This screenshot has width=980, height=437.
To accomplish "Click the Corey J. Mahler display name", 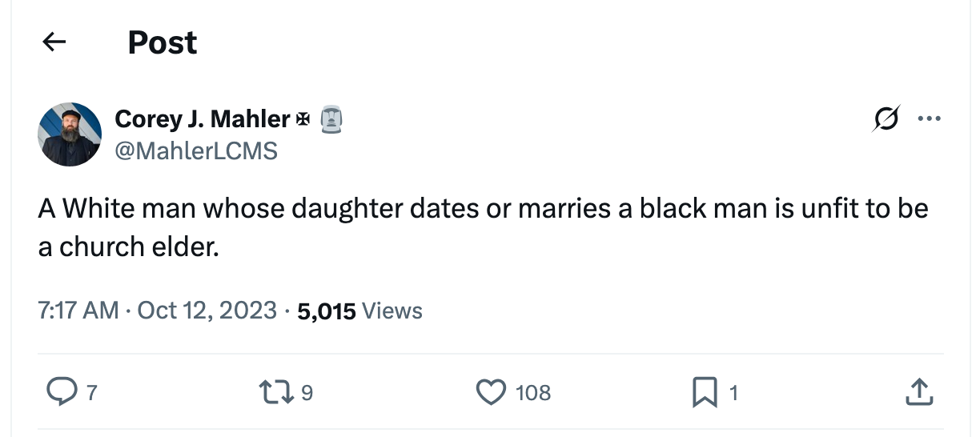I will click(x=202, y=119).
